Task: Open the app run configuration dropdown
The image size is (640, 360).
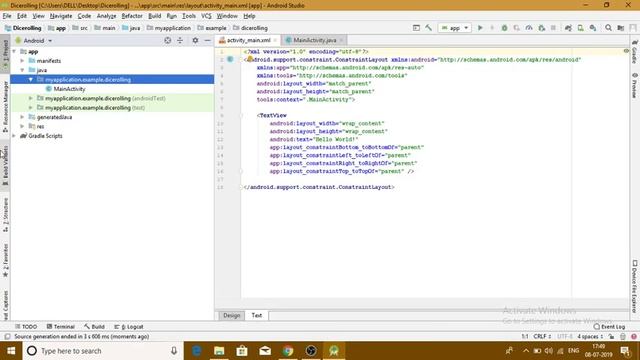Action: [x=455, y=28]
